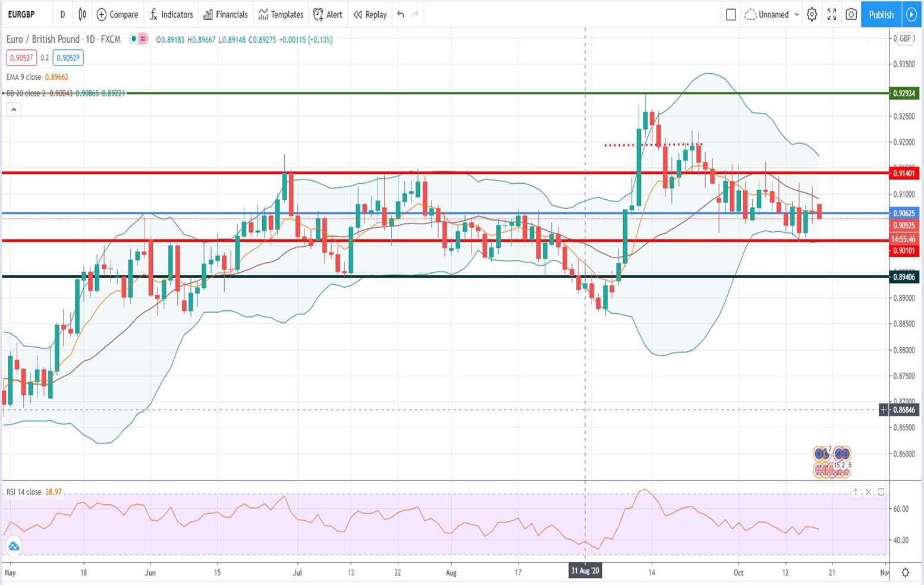Open the D timeframe interval dropdown
The height and width of the screenshot is (585, 924).
coord(62,14)
